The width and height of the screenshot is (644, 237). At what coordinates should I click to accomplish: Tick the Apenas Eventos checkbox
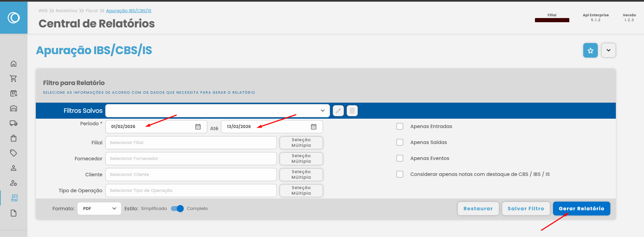(400, 158)
